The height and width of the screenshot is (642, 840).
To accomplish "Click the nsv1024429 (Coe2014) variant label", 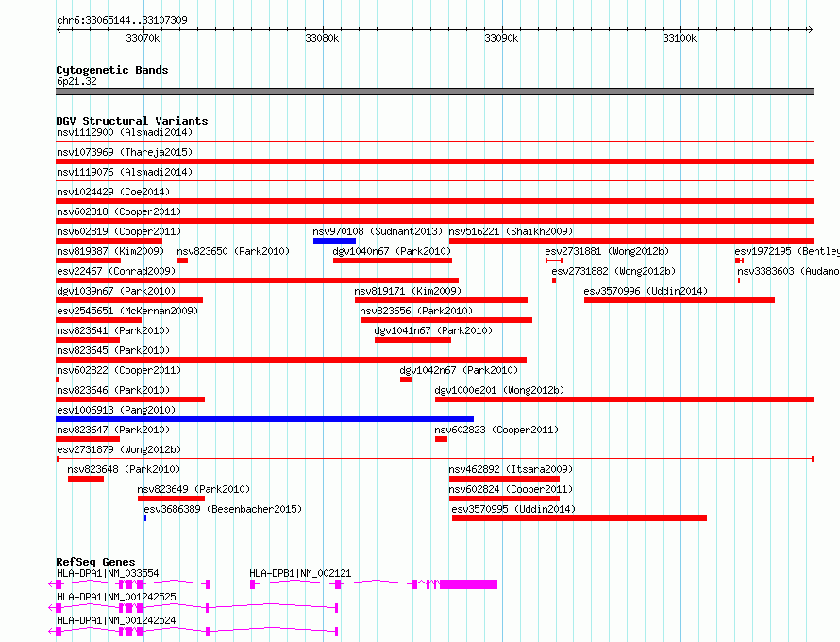I will [x=111, y=192].
